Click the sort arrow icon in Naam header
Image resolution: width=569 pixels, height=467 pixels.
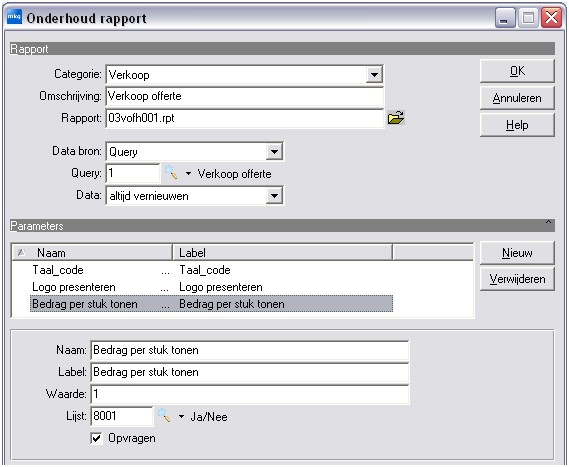coord(21,252)
